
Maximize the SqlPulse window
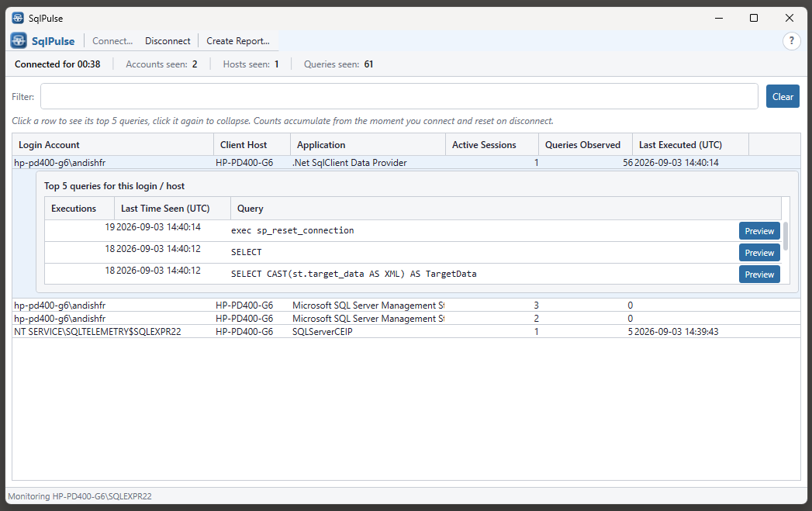coord(754,18)
